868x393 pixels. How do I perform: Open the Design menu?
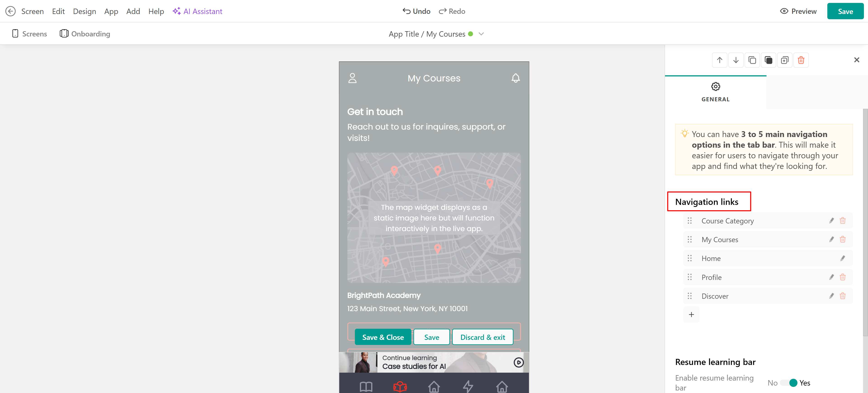click(x=84, y=11)
